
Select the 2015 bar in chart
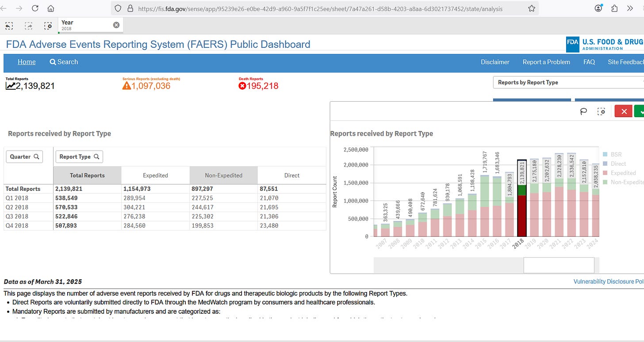(485, 205)
